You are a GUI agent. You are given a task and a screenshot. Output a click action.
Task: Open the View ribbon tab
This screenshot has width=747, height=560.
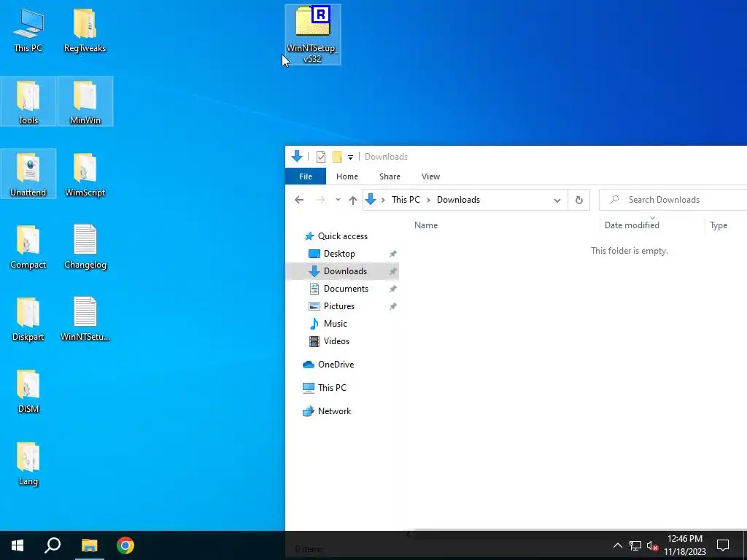pos(430,176)
